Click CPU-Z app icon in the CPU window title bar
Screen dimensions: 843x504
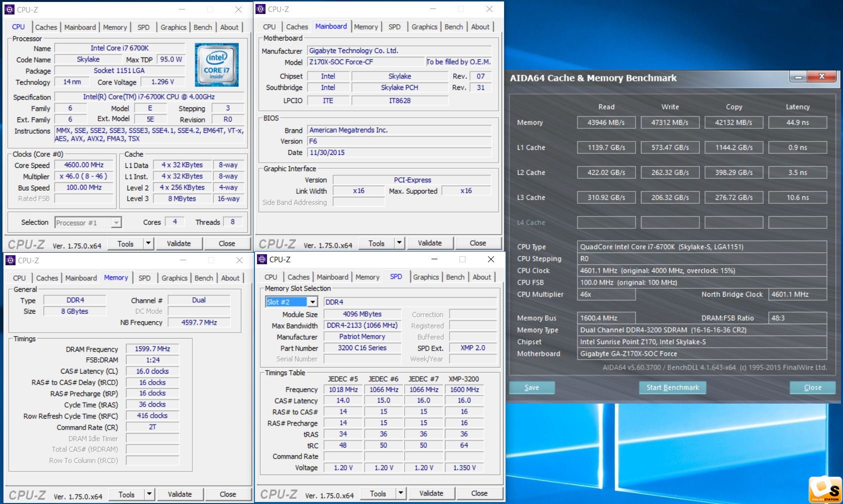click(9, 9)
